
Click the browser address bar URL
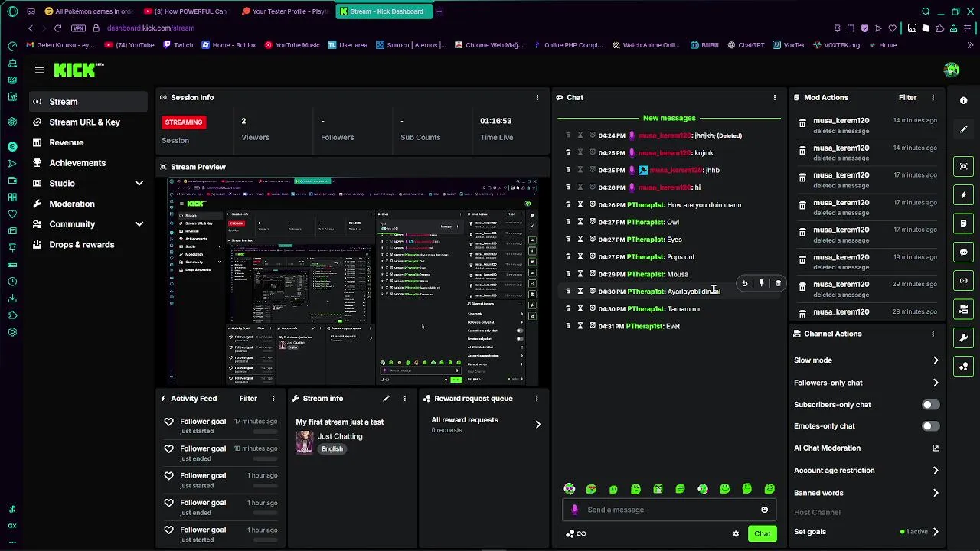(x=151, y=28)
